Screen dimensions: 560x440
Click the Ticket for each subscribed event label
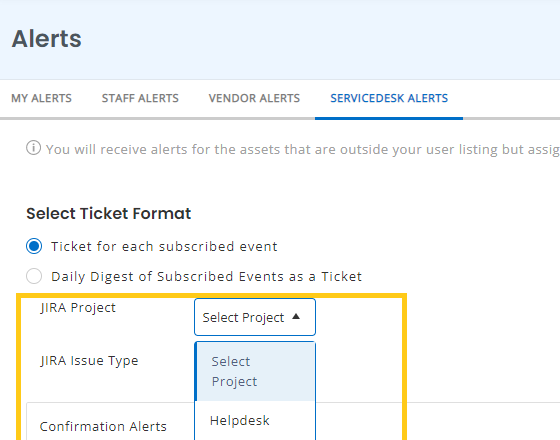pos(164,246)
